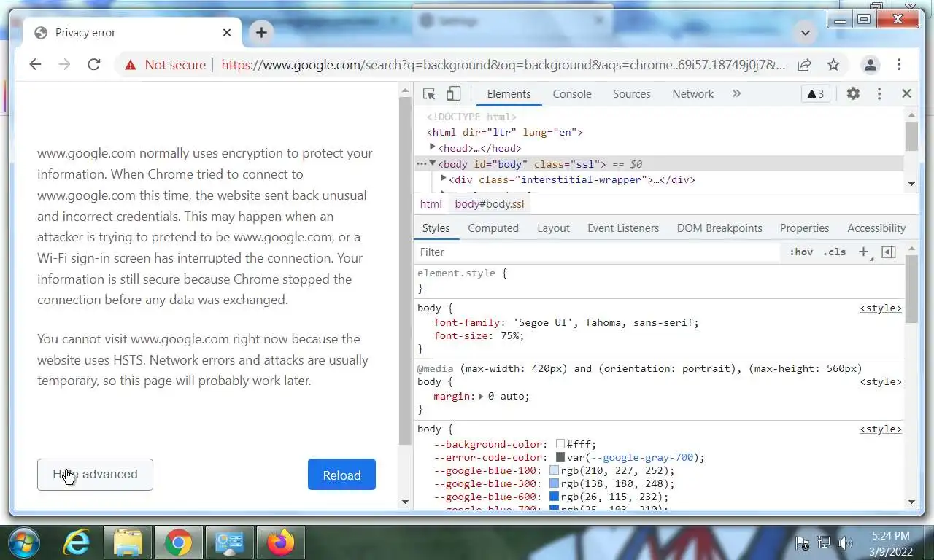Bookmark this page with the star icon
This screenshot has width=934, height=560.
(x=833, y=65)
